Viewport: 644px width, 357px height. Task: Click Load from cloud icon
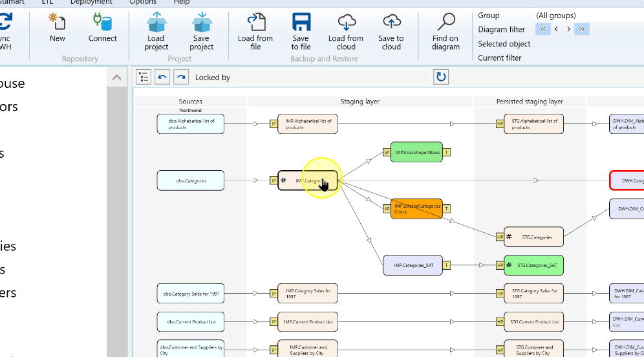[346, 22]
